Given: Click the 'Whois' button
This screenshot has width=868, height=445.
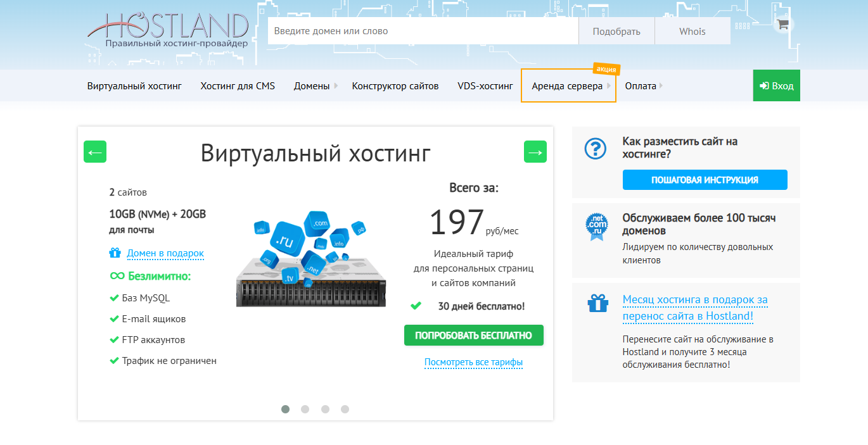Looking at the screenshot, I should [x=692, y=31].
